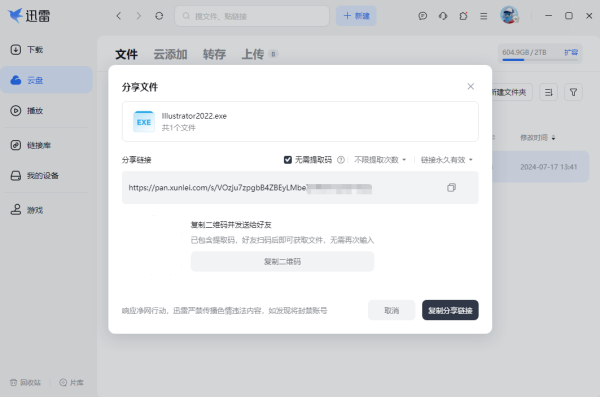Expand the 不限提取次数 dropdown

pos(380,160)
